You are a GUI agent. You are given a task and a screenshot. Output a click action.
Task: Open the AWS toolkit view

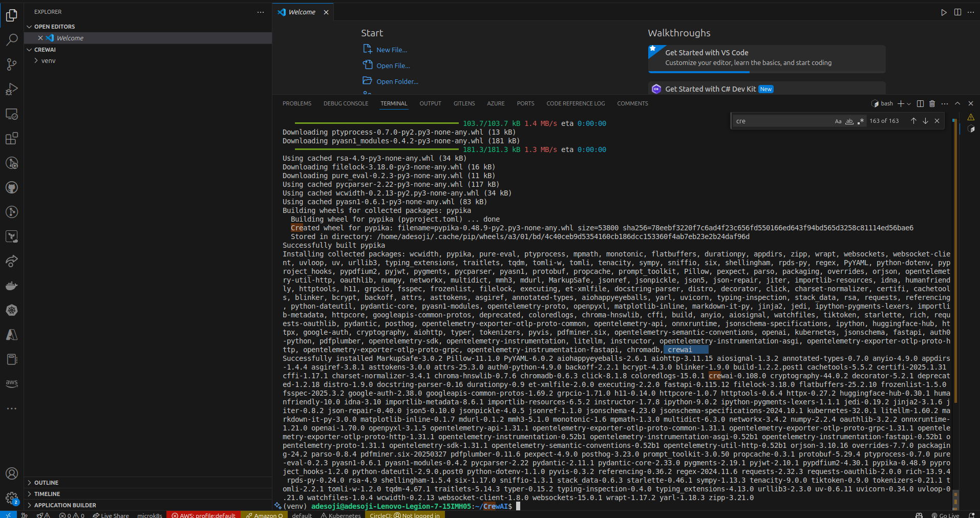12,383
